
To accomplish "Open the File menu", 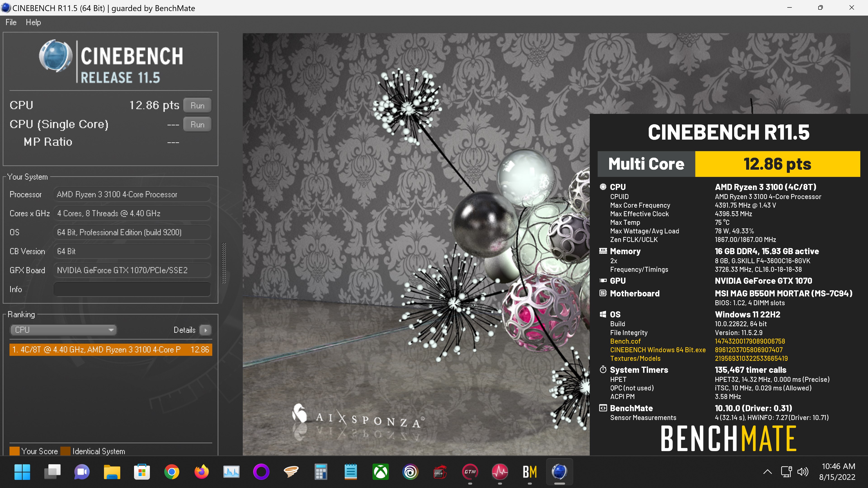I will [11, 22].
